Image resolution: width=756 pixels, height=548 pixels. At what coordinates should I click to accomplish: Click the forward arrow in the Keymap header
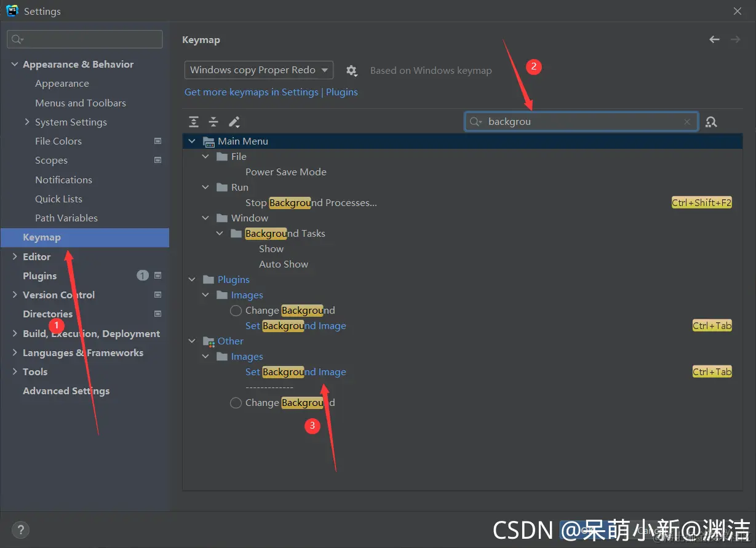(x=735, y=39)
